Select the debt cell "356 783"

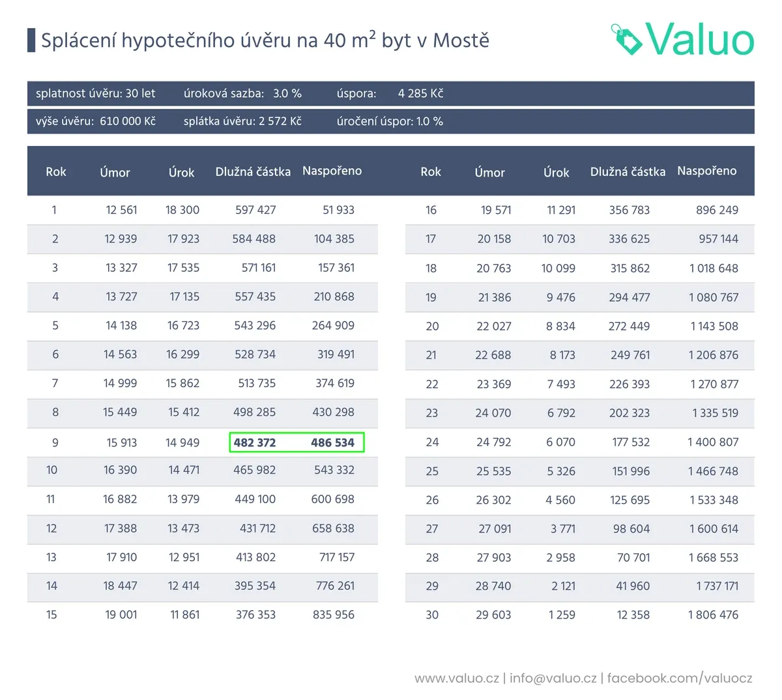(x=630, y=210)
